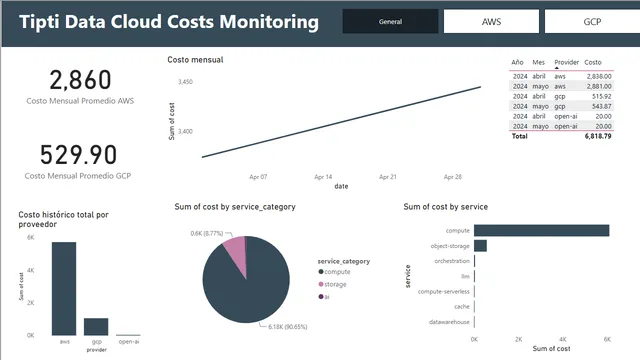Click the datawarehouse service label
Screen dimensions: 640x360
(x=449, y=322)
